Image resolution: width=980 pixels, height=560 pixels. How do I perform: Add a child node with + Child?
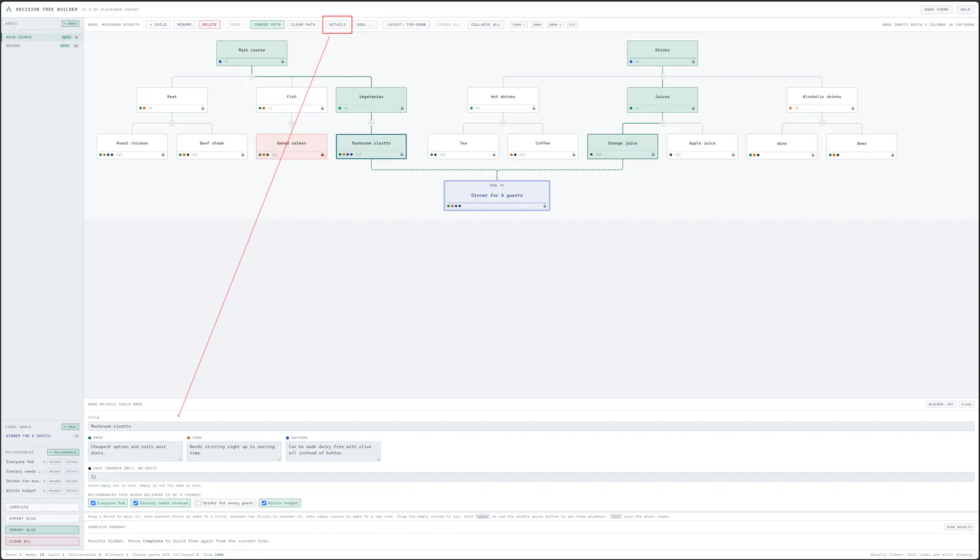coord(158,25)
